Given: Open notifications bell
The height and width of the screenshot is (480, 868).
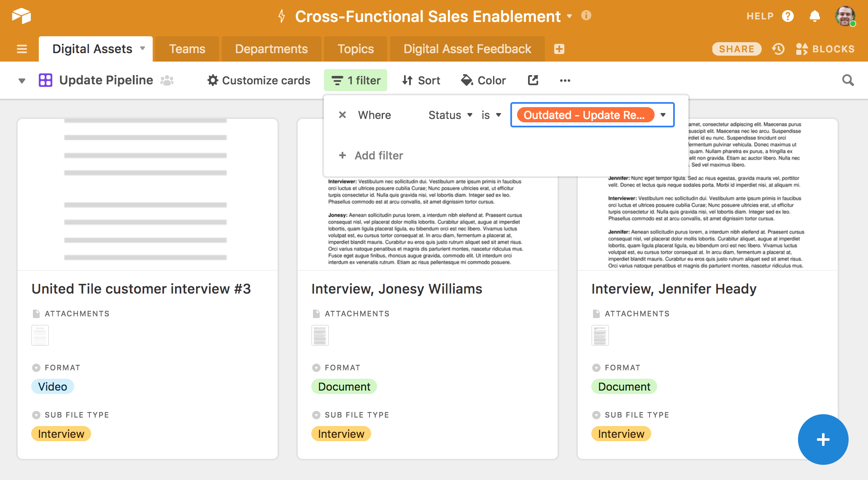Looking at the screenshot, I should 815,16.
